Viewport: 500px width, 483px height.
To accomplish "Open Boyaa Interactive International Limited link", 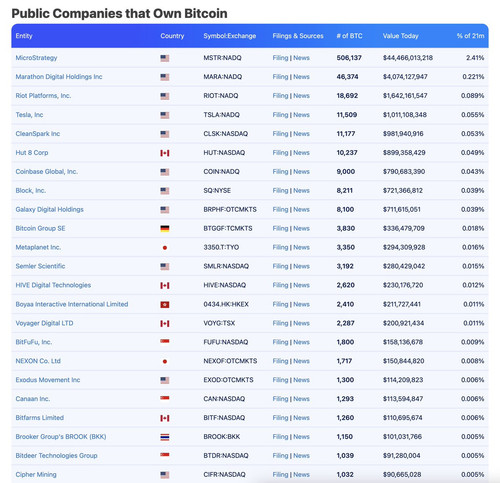I will click(72, 304).
